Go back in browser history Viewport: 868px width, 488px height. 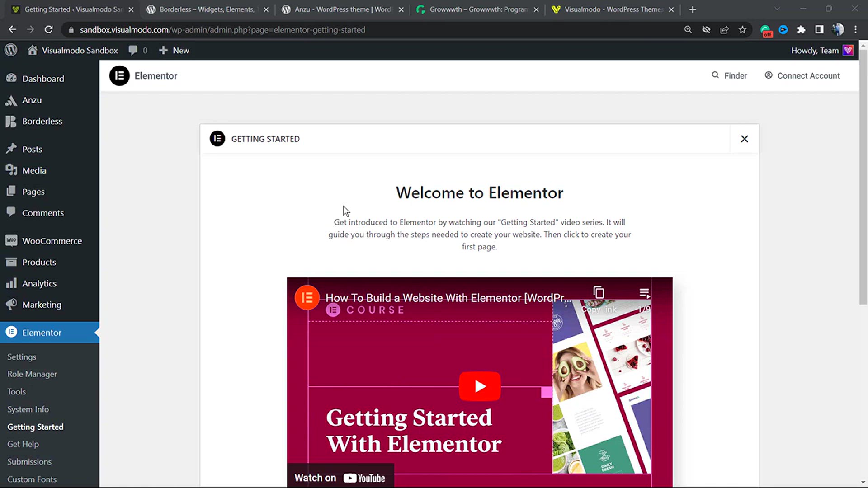click(12, 30)
